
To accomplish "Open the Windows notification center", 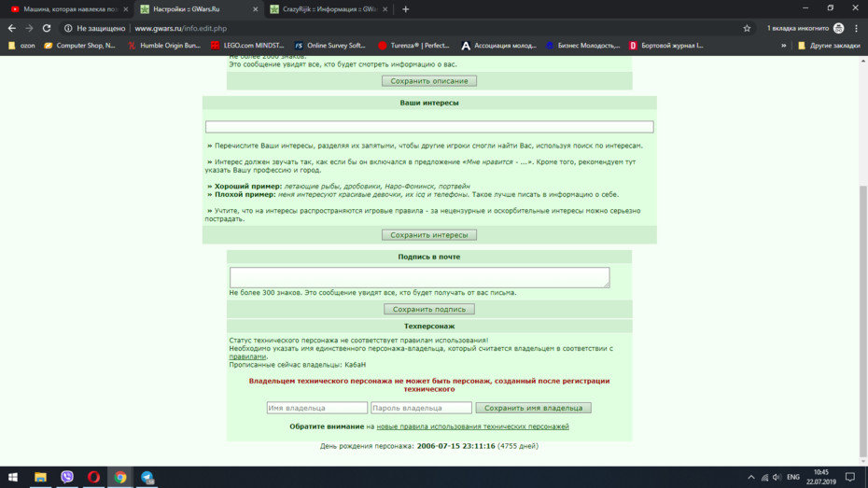I will pos(850,477).
